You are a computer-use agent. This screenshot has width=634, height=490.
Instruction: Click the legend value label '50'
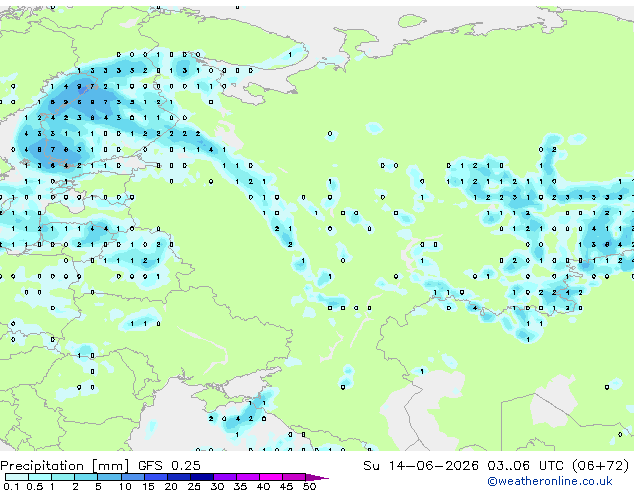pyautogui.click(x=309, y=486)
